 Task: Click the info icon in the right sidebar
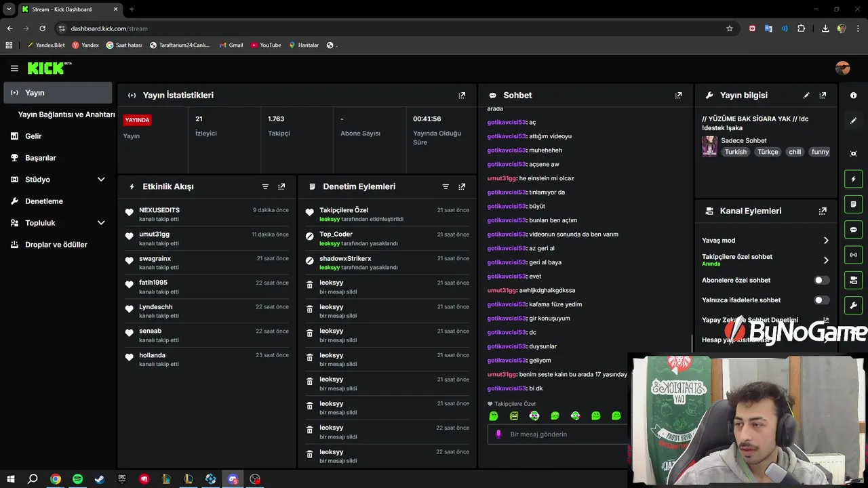854,96
